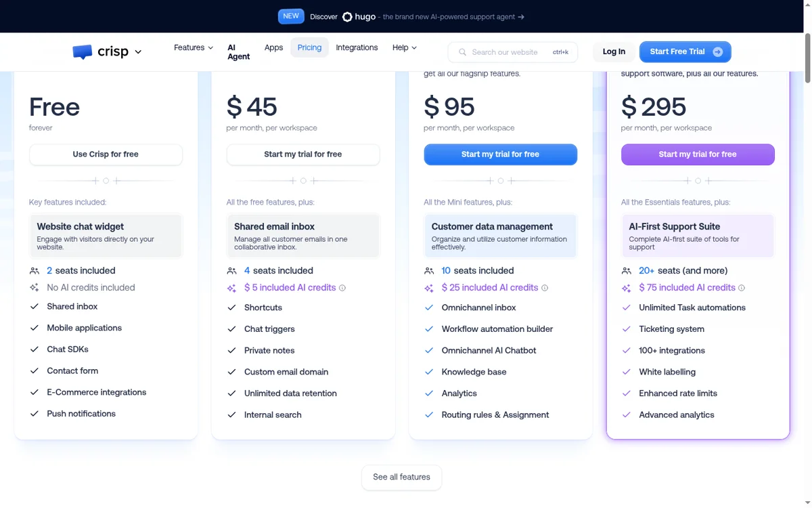This screenshot has width=812, height=508.
Task: Click Custom email domain feature text
Action: point(286,372)
